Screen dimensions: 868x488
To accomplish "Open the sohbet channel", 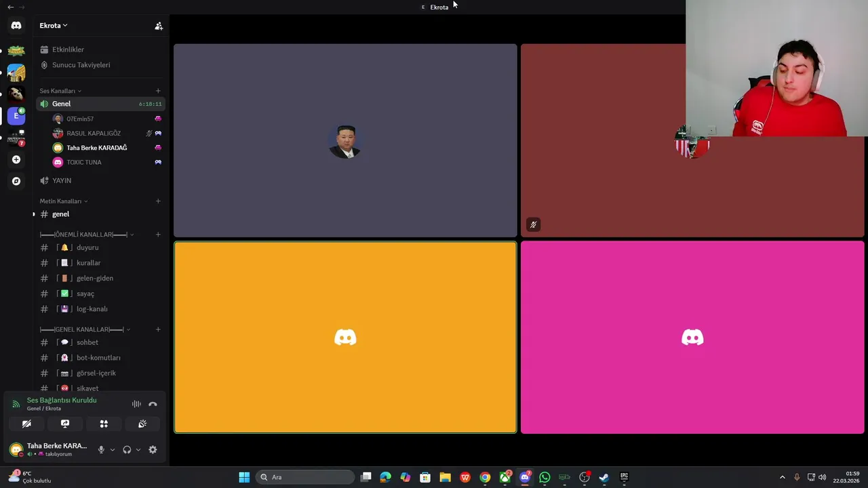I will coord(100,342).
